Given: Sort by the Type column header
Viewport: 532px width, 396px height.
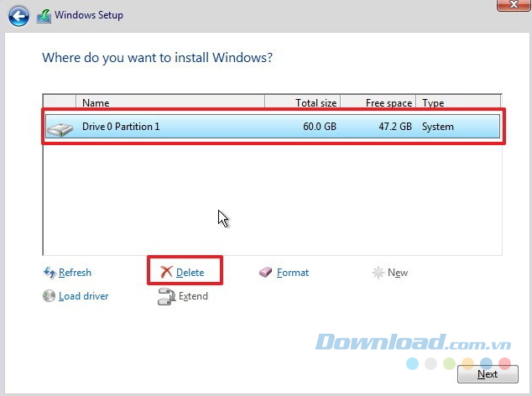Looking at the screenshot, I should point(458,102).
